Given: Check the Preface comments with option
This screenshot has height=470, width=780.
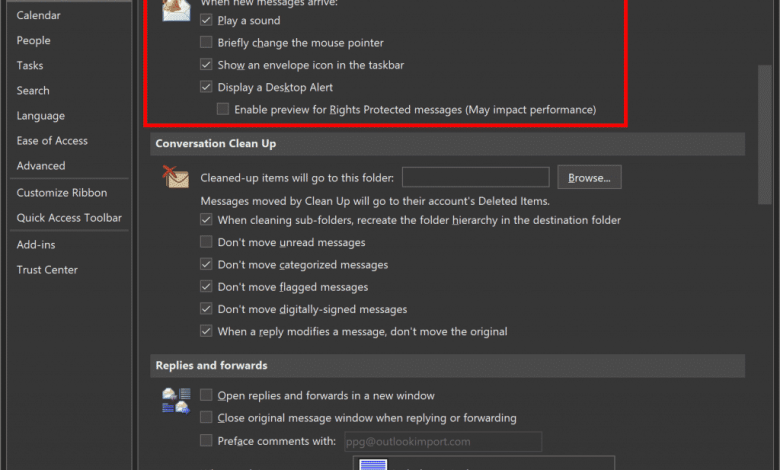Looking at the screenshot, I should (206, 441).
